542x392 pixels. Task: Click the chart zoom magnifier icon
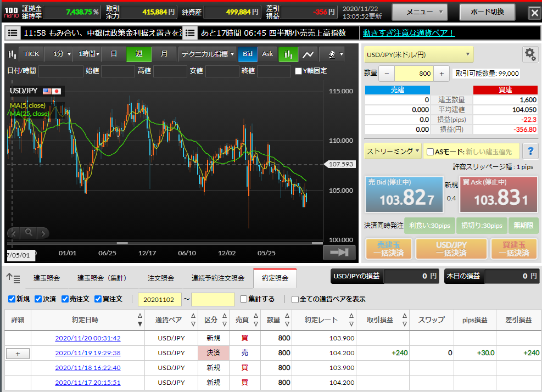click(29, 233)
